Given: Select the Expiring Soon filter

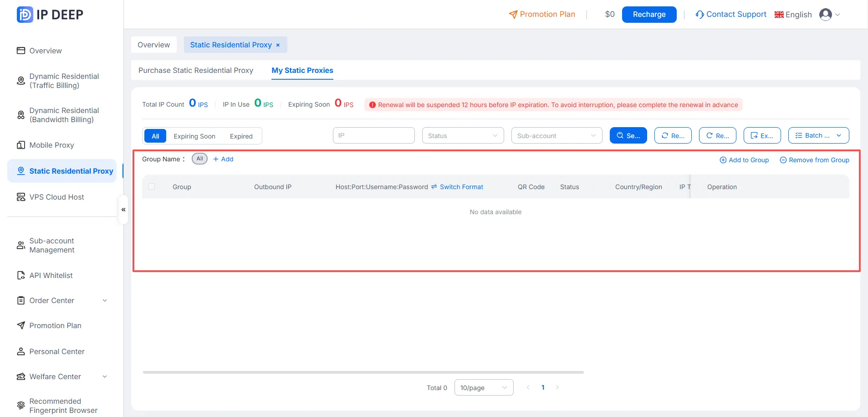Looking at the screenshot, I should pos(194,136).
